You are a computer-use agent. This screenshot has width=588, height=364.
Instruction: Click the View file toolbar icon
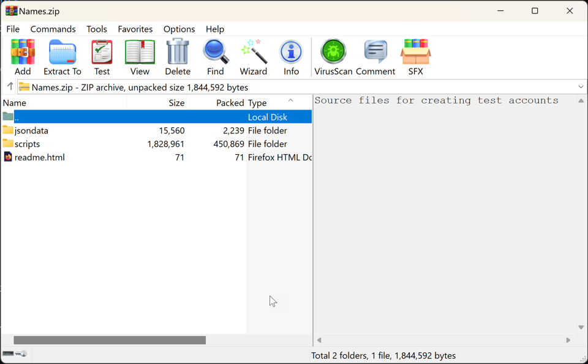click(x=140, y=57)
